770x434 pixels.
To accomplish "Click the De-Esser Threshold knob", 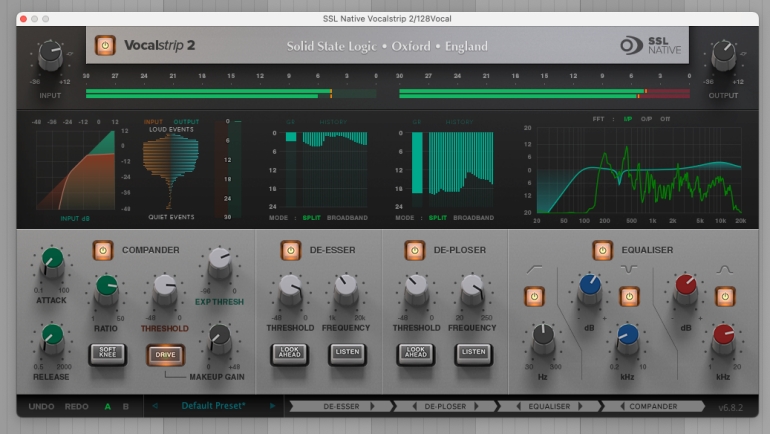I will pos(290,289).
